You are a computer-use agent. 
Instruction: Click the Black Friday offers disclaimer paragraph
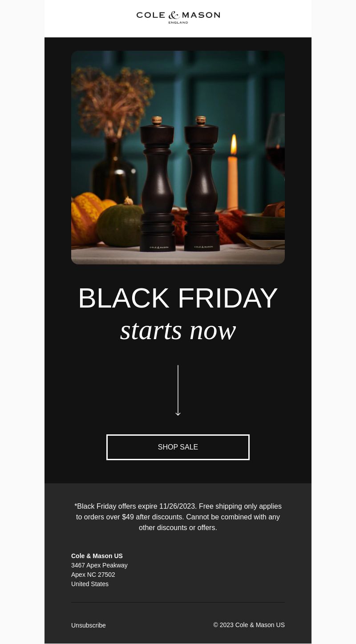[x=178, y=517]
